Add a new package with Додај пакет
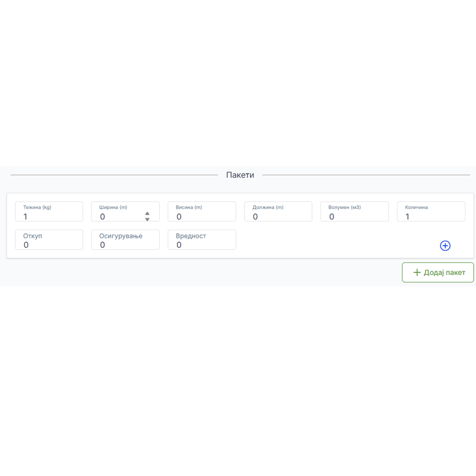476x476 pixels. click(x=438, y=272)
